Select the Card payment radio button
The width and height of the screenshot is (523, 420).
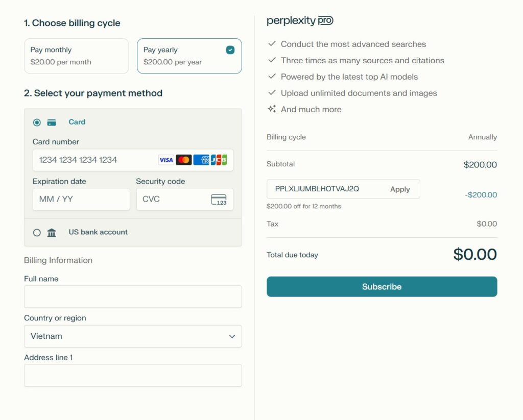(x=37, y=122)
